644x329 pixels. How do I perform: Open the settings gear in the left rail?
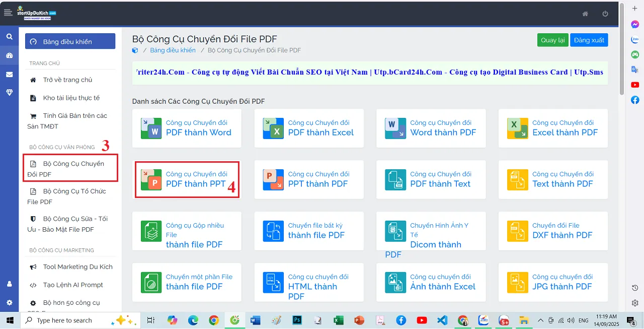[x=9, y=303]
